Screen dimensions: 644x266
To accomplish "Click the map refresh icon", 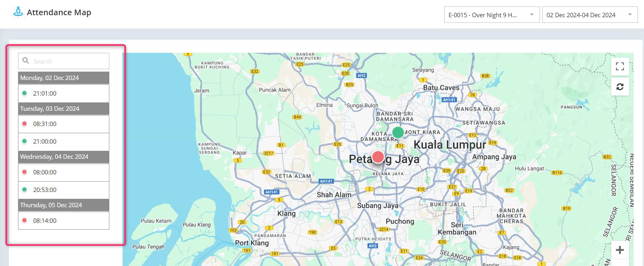I will pyautogui.click(x=620, y=87).
